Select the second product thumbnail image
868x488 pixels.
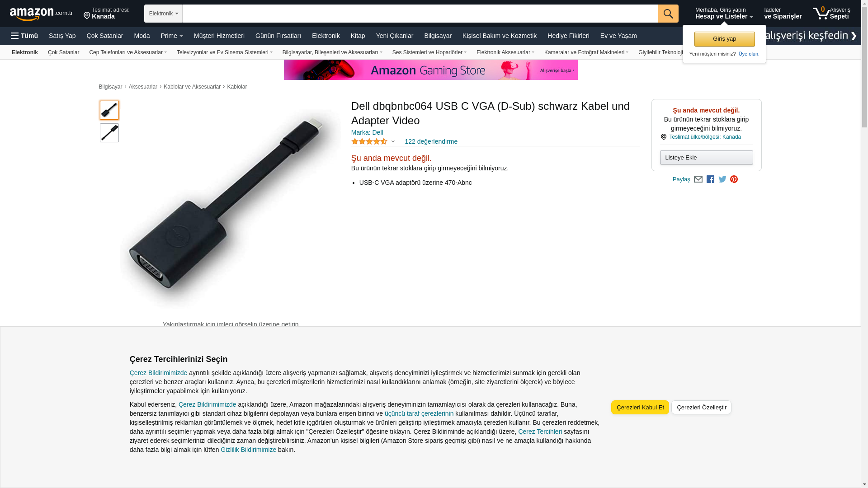pos(109,133)
